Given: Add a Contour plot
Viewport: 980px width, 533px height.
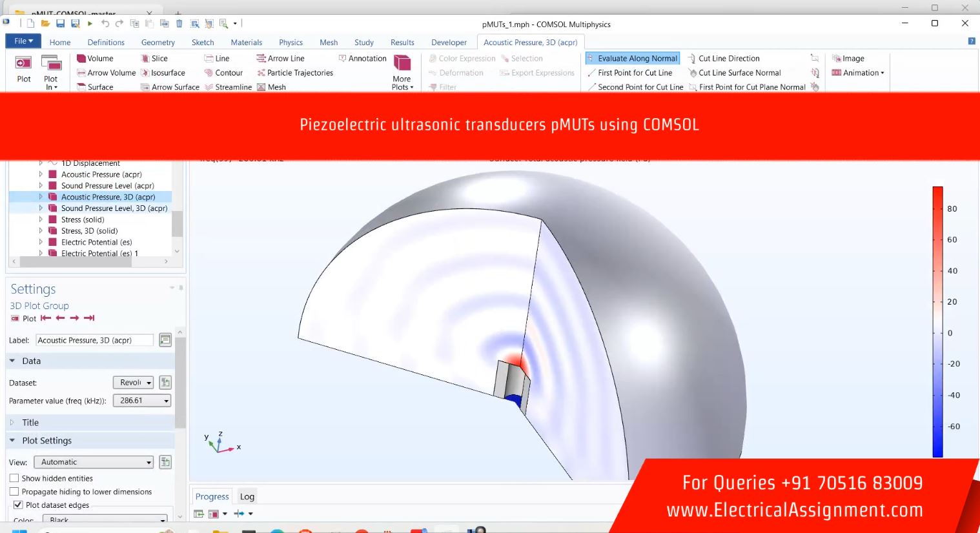Looking at the screenshot, I should (x=209, y=73).
